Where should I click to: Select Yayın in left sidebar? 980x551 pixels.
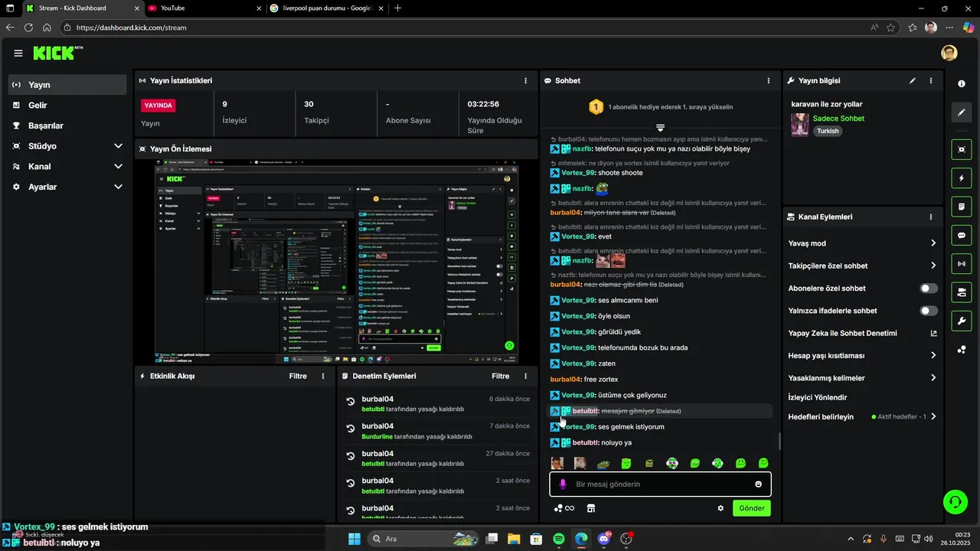coord(67,85)
